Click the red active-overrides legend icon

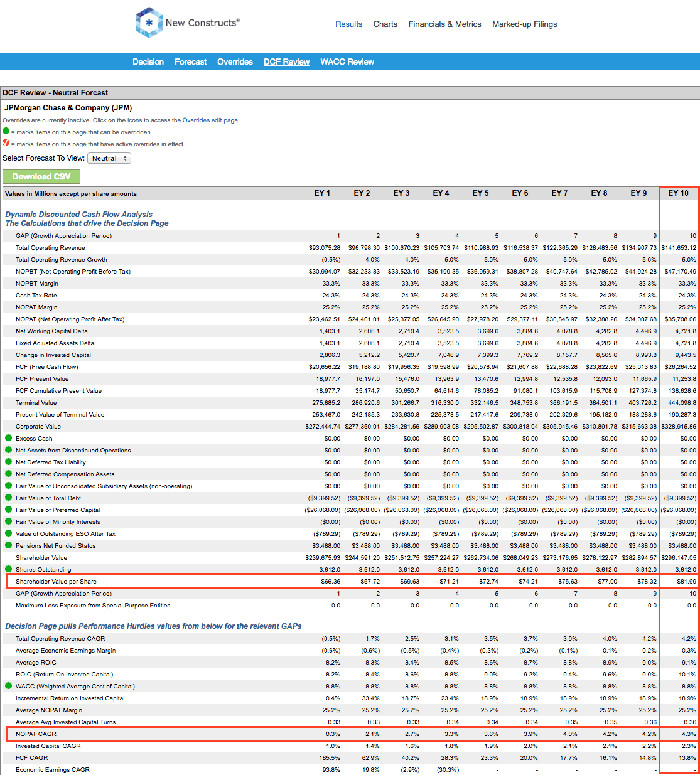(6, 143)
